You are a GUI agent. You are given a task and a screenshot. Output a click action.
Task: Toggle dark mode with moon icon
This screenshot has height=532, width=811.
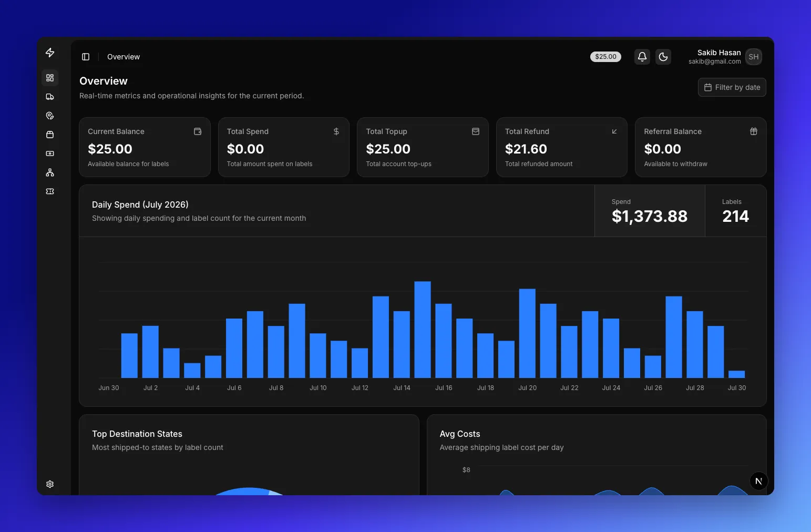[663, 57]
